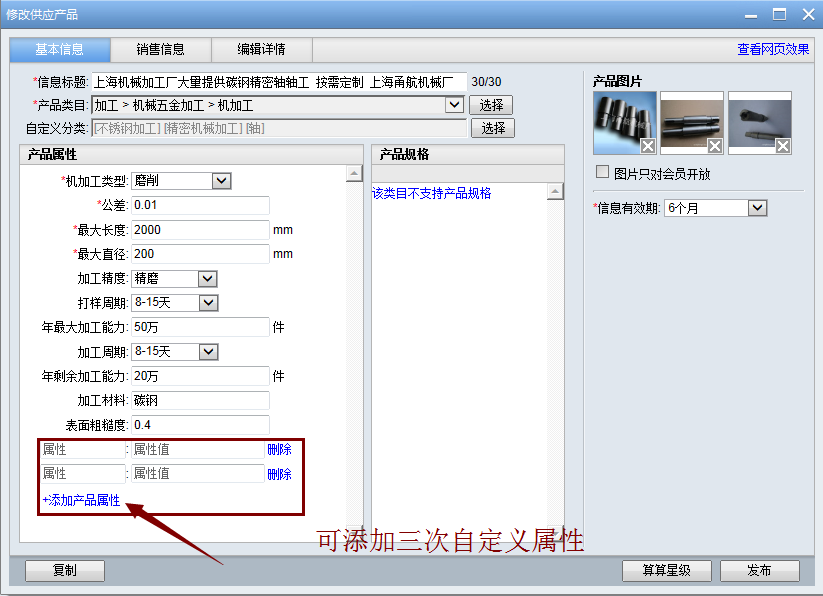Click 选择 button next to 自定义分类
The height and width of the screenshot is (596, 823).
(x=493, y=128)
